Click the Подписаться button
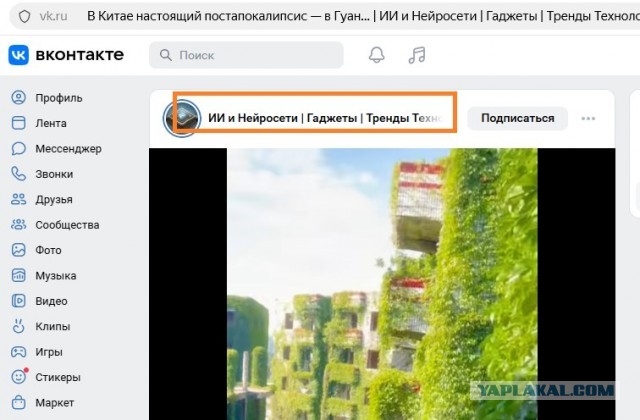Screen dimensions: 640x420 [517, 118]
